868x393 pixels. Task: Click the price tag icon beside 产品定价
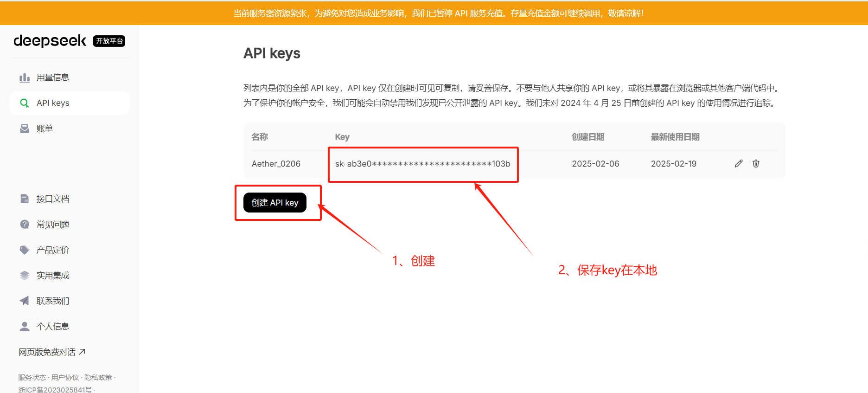25,250
